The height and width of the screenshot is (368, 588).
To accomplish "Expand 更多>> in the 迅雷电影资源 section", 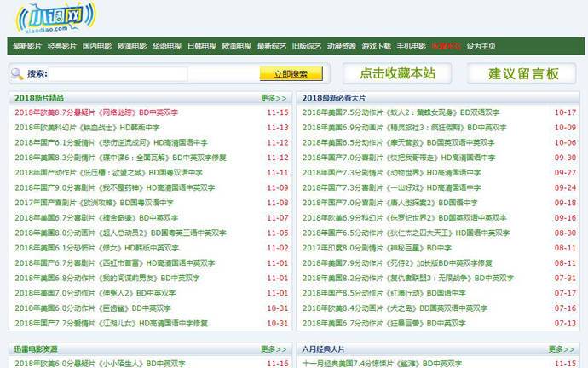I will pos(273,348).
